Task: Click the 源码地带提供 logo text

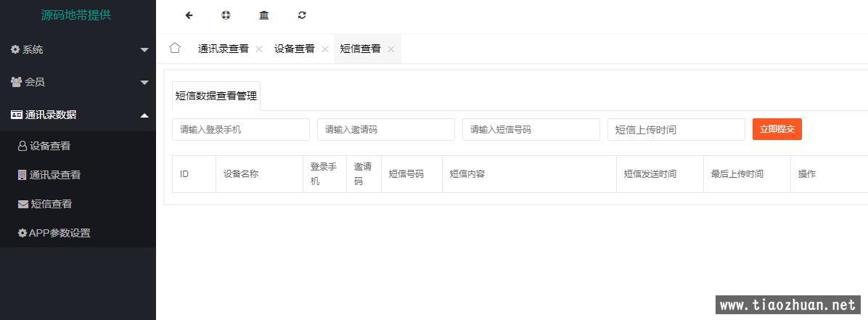Action: [x=76, y=15]
